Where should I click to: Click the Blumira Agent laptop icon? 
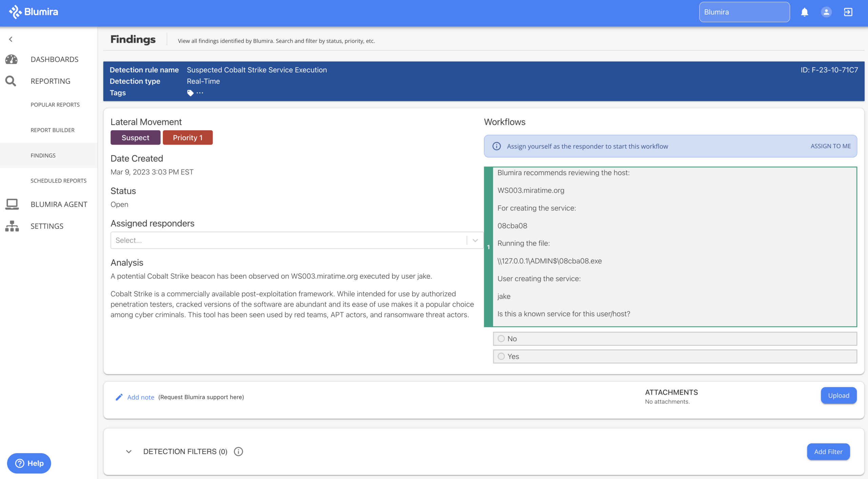click(x=12, y=204)
